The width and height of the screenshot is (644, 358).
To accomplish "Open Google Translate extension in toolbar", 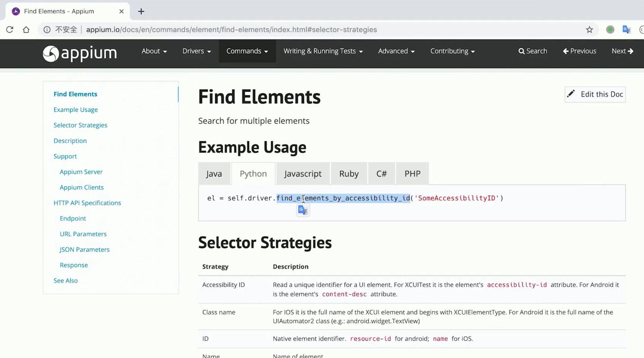I will pyautogui.click(x=627, y=30).
